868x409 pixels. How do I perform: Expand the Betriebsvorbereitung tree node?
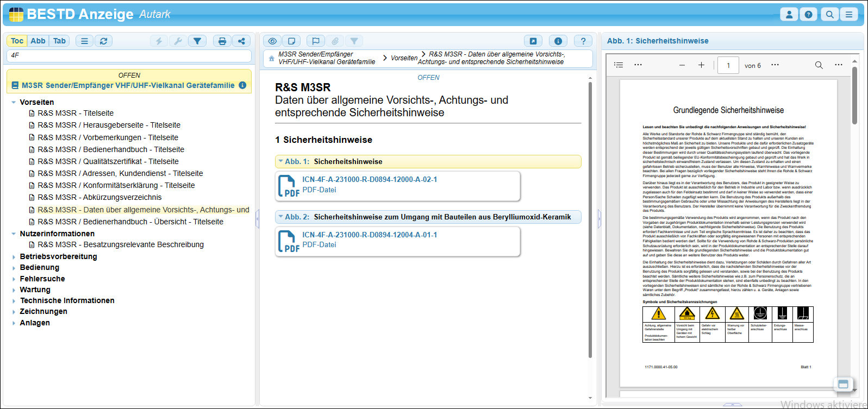(x=14, y=257)
